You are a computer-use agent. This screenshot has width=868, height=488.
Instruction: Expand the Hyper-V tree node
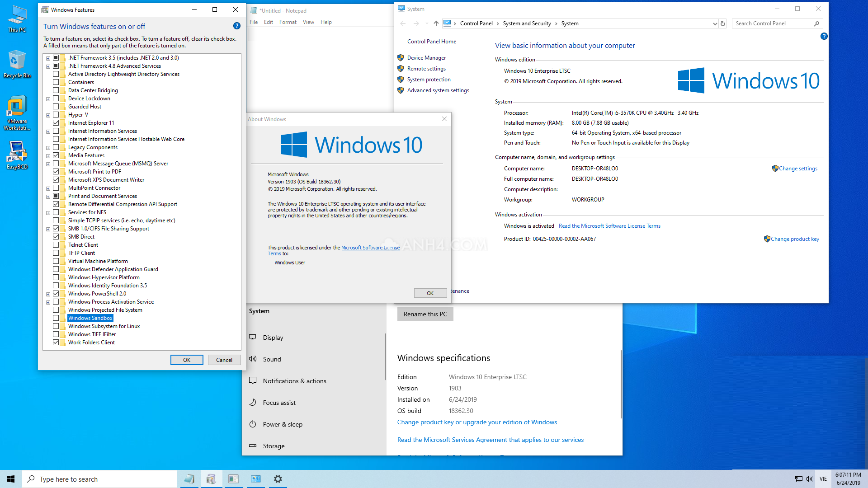click(x=48, y=115)
